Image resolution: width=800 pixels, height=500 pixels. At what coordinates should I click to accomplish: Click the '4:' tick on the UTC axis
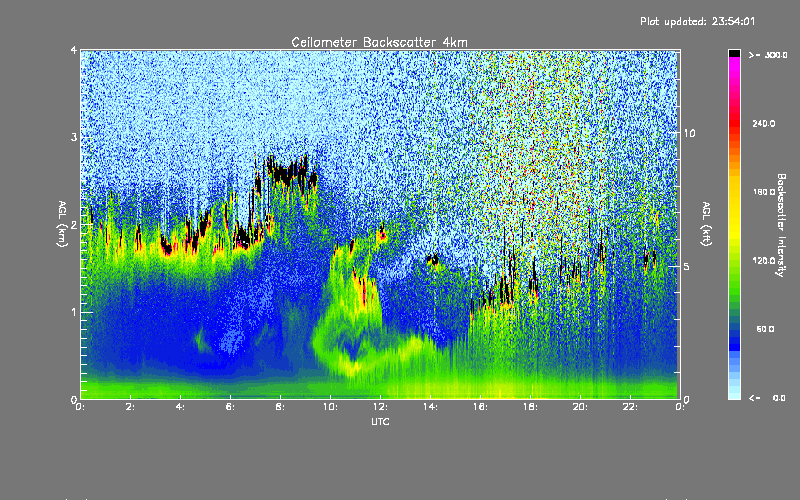point(180,407)
